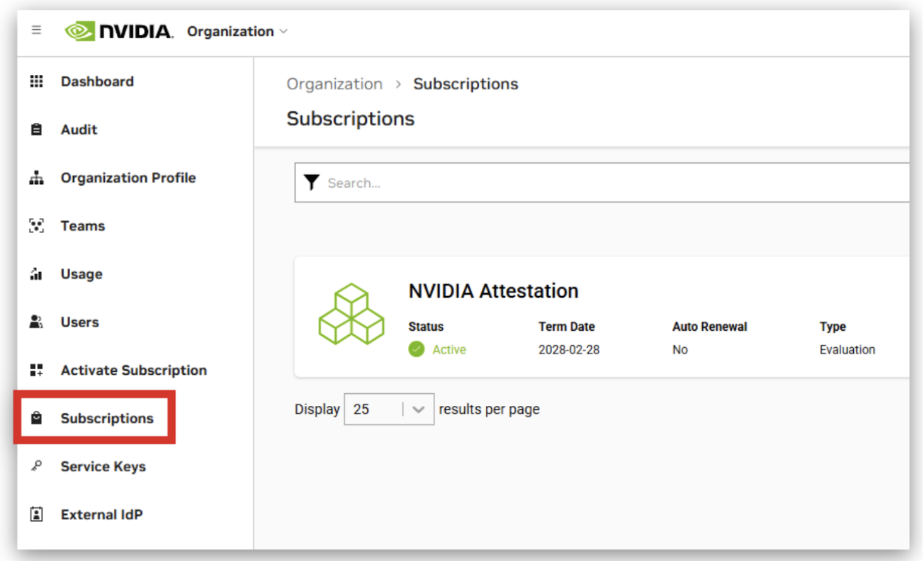The width and height of the screenshot is (924, 561).
Task: Click the dropdown chevron beside 25
Action: (418, 409)
